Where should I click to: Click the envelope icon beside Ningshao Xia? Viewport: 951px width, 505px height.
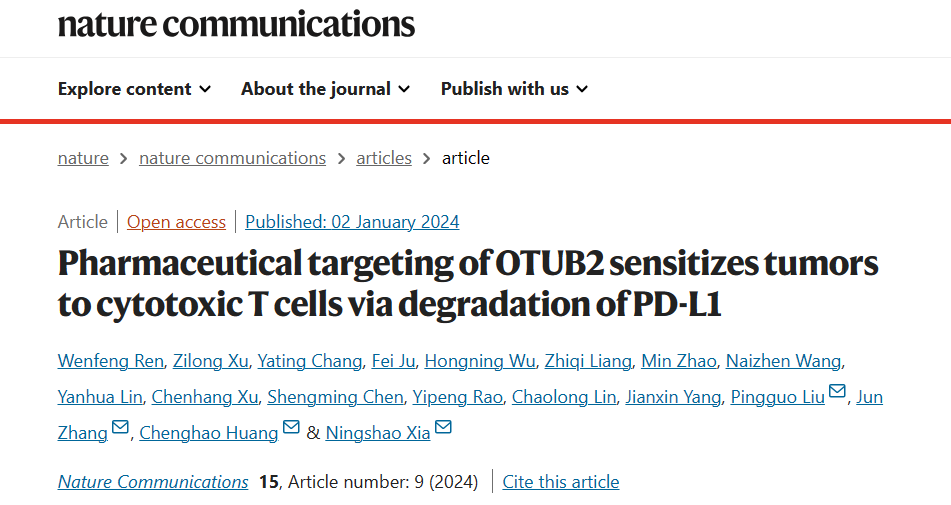coord(443,427)
